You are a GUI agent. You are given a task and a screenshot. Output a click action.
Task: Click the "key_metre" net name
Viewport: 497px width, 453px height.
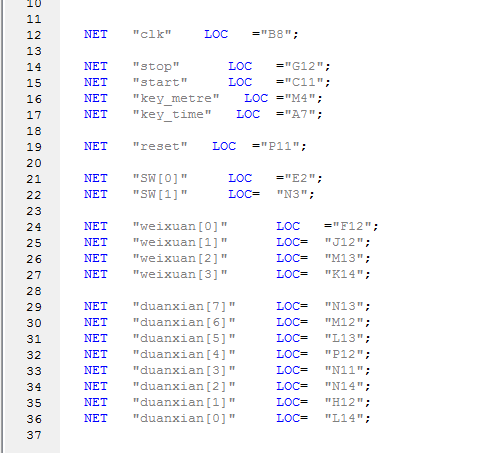(x=176, y=98)
